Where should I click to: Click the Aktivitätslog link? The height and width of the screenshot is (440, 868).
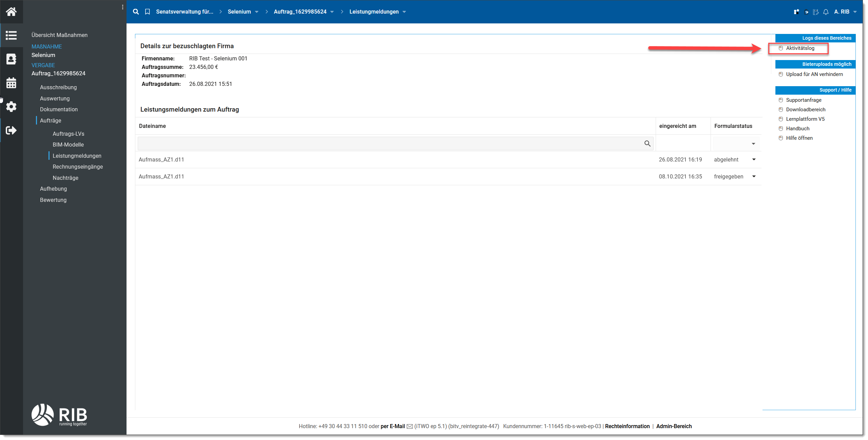coord(800,48)
